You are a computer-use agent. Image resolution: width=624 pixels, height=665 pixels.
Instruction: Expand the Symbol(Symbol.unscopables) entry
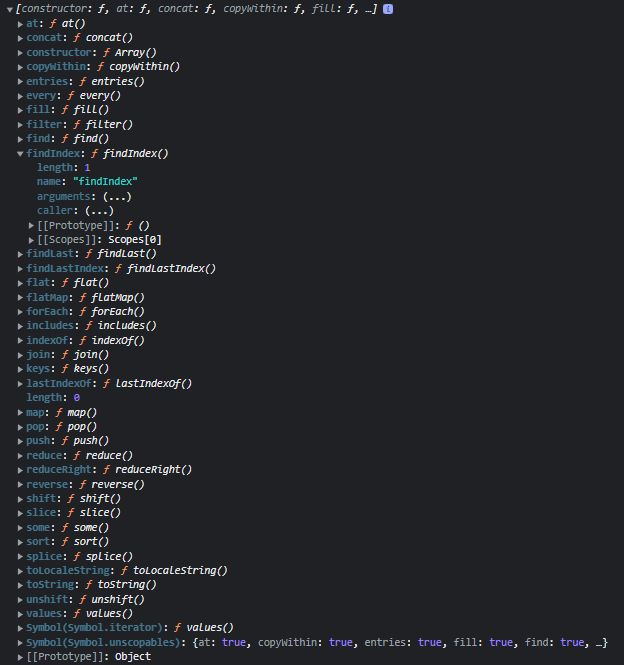click(x=20, y=643)
